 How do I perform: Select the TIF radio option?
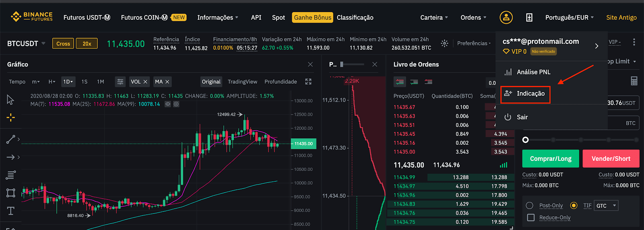(574, 205)
